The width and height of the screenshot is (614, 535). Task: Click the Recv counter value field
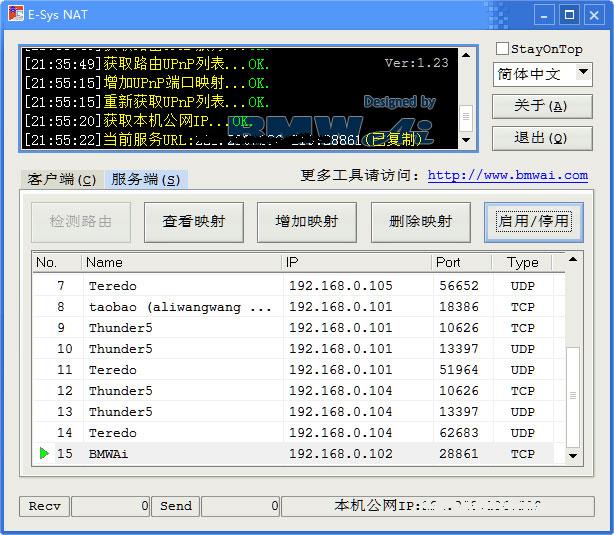(110, 506)
